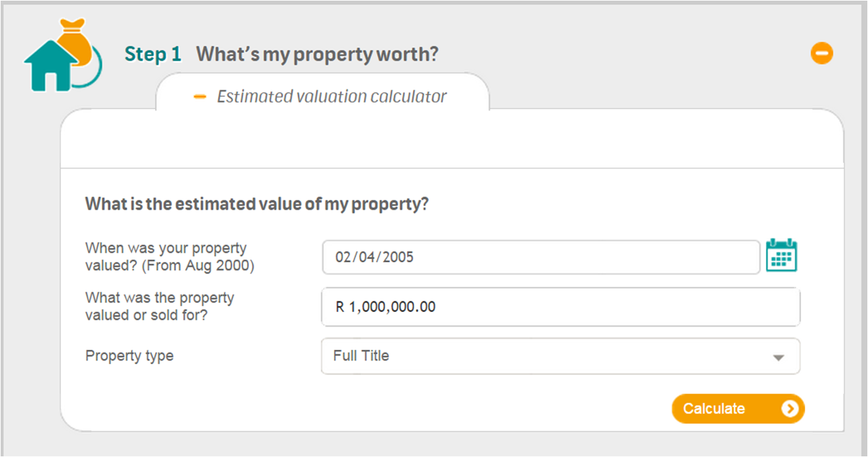868x457 pixels.
Task: Click the "Property type" label
Action: pos(129,356)
